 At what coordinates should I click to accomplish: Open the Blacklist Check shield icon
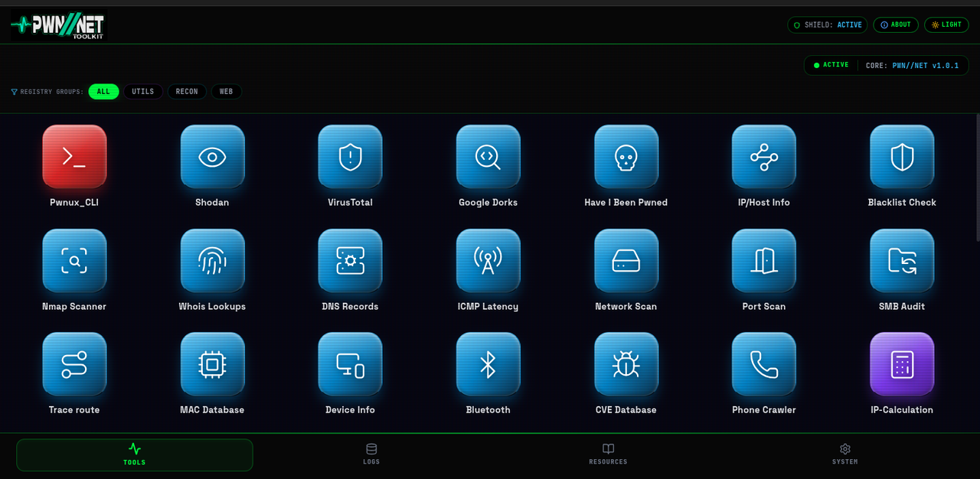coord(901,157)
